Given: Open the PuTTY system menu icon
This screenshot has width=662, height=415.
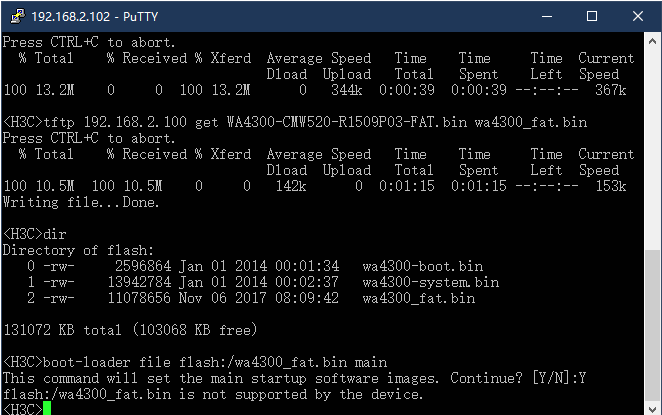Looking at the screenshot, I should coord(13,16).
